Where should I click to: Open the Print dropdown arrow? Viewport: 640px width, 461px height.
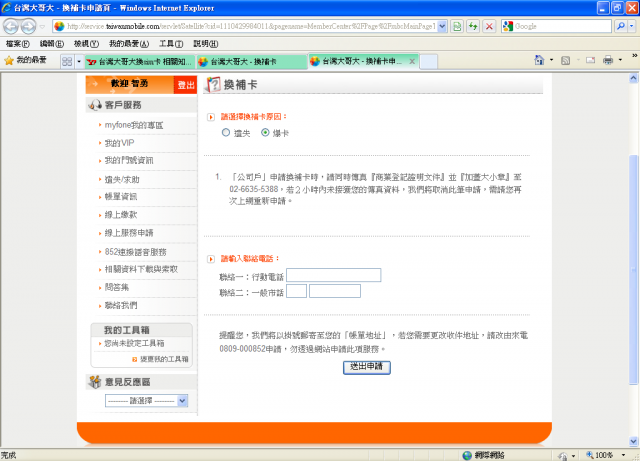point(620,60)
